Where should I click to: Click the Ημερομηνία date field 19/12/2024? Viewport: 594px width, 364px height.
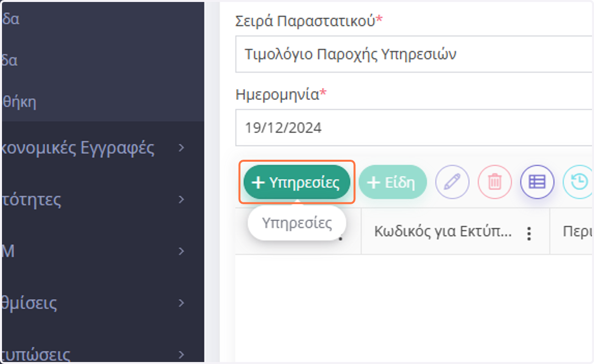[414, 128]
